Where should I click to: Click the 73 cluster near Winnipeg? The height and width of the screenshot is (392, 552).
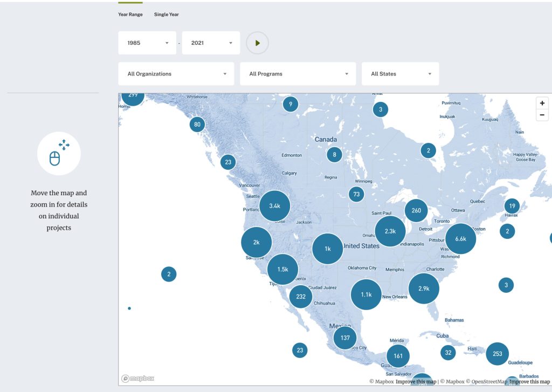356,194
